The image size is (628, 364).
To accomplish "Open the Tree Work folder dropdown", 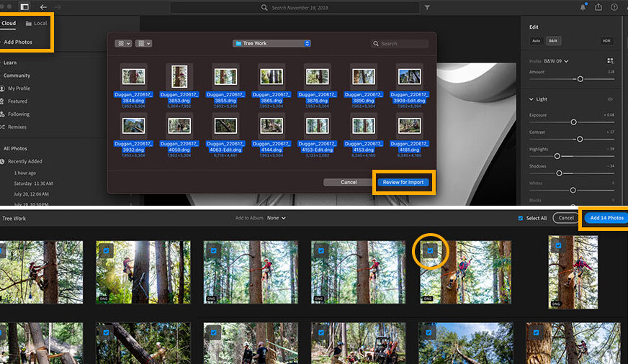I will pos(272,43).
